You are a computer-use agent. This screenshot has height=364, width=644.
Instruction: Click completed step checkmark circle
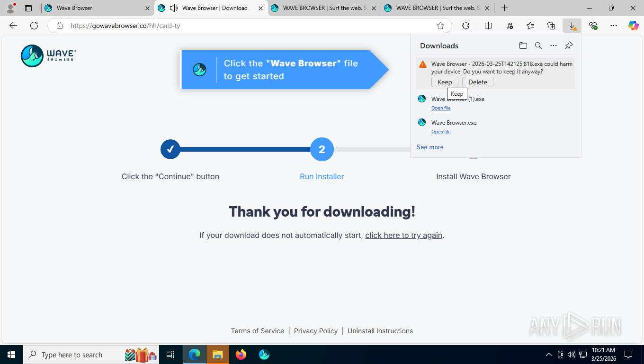tap(170, 149)
